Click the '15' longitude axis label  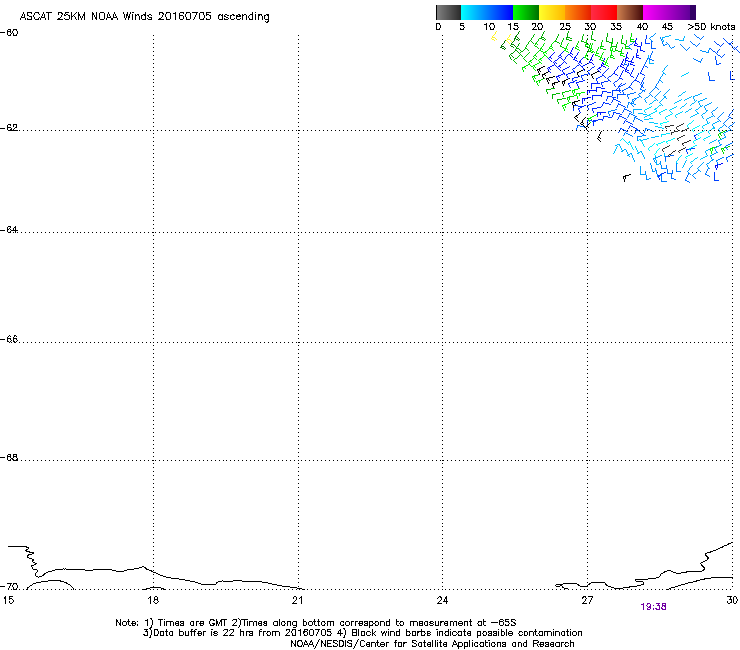tap(8, 600)
